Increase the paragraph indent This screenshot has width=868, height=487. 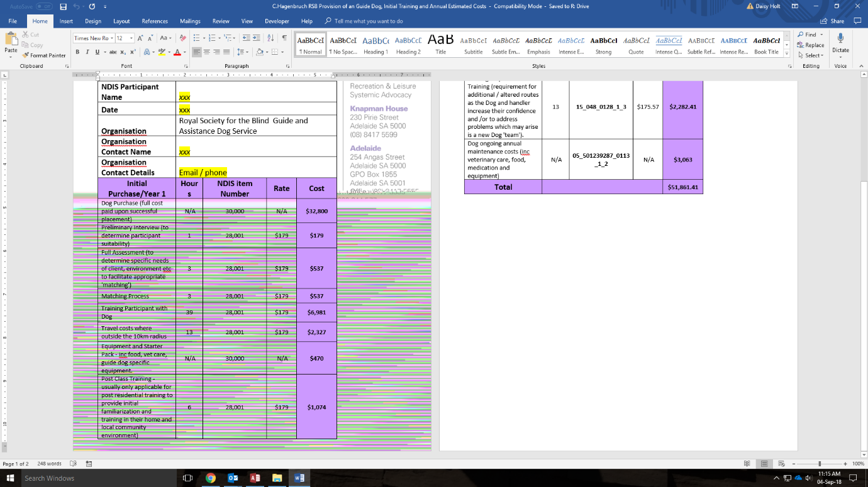(257, 38)
